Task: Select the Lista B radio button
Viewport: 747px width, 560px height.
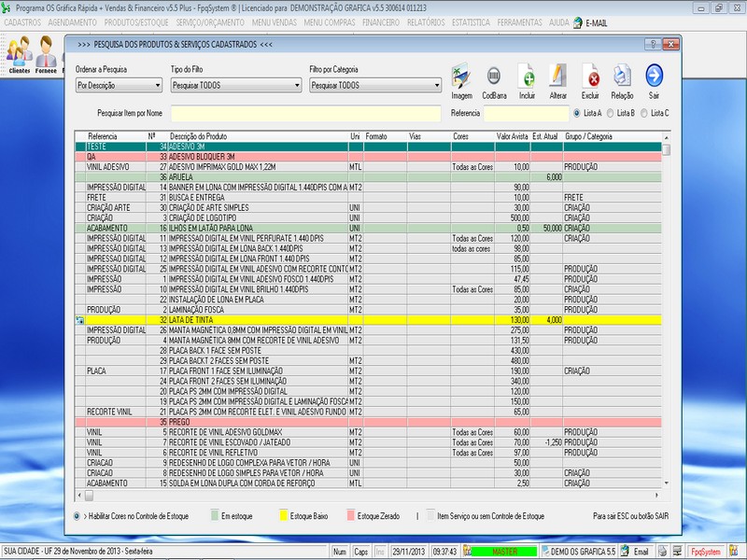Action: pyautogui.click(x=611, y=113)
